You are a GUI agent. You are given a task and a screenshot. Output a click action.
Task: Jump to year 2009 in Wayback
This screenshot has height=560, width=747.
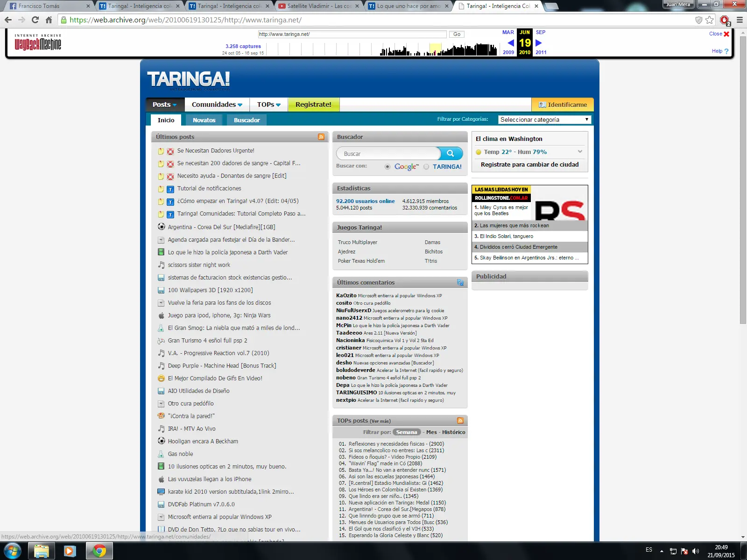(x=508, y=52)
